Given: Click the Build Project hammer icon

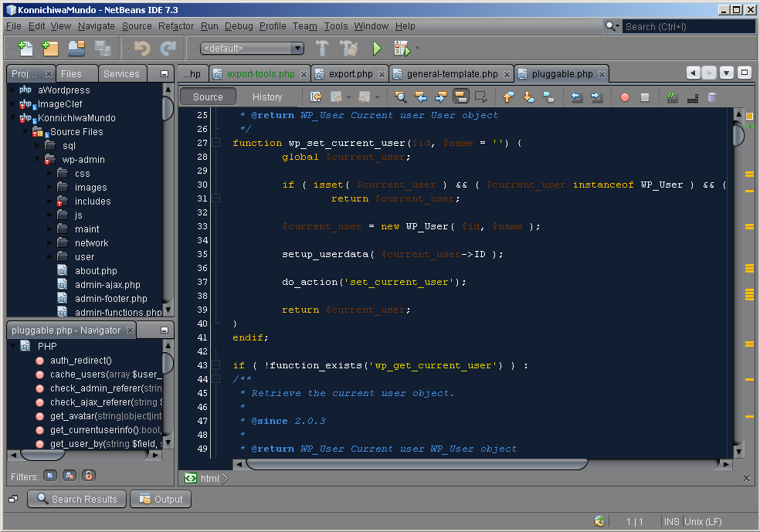Looking at the screenshot, I should coord(322,48).
